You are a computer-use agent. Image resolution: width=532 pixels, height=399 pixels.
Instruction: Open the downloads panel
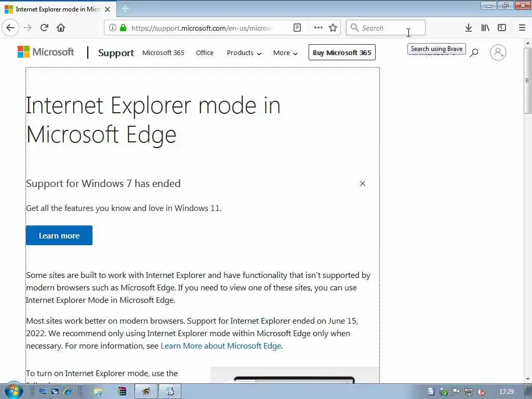(469, 28)
